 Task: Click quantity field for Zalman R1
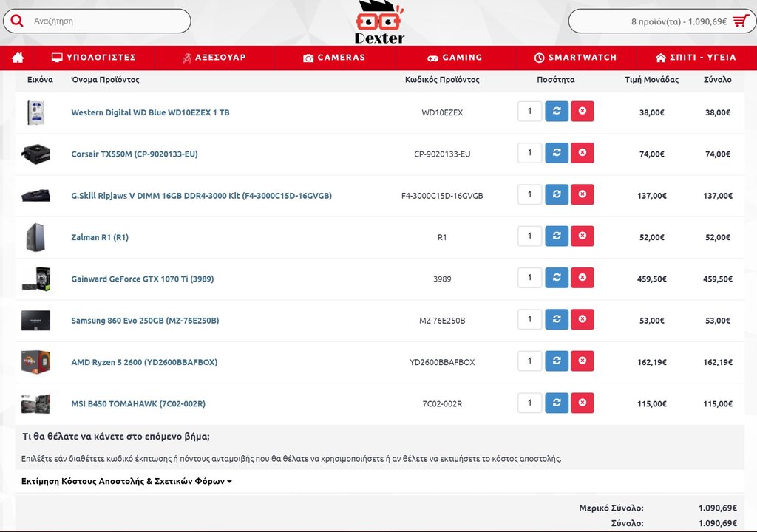(x=529, y=236)
